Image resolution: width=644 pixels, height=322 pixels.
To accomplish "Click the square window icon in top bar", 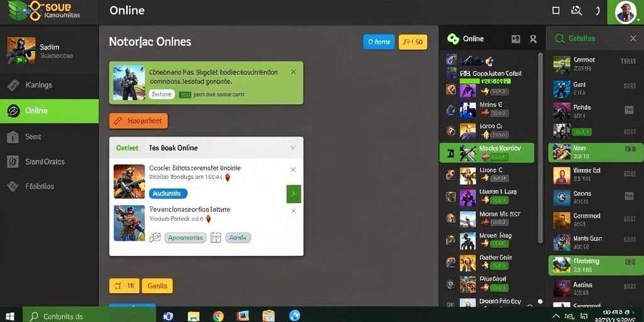I will (x=556, y=11).
